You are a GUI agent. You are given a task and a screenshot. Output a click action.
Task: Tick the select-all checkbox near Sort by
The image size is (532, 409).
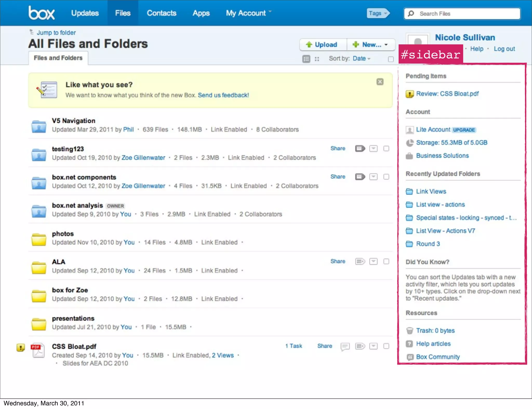click(391, 59)
